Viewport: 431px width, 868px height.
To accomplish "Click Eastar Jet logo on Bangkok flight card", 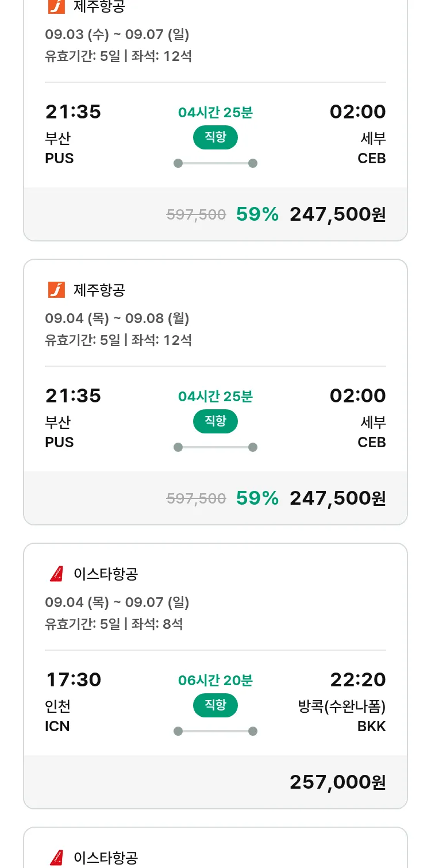I will pyautogui.click(x=56, y=574).
